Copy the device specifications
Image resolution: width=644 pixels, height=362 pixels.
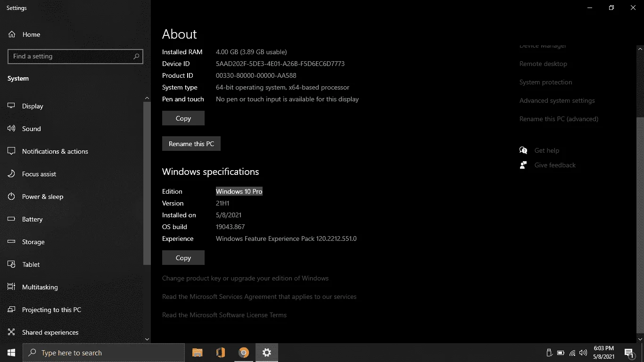tap(183, 118)
